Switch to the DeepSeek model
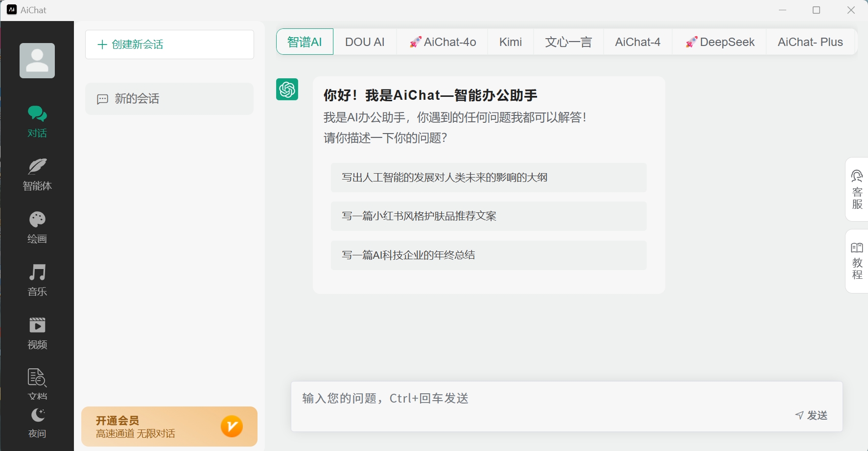The width and height of the screenshot is (868, 451). click(719, 42)
